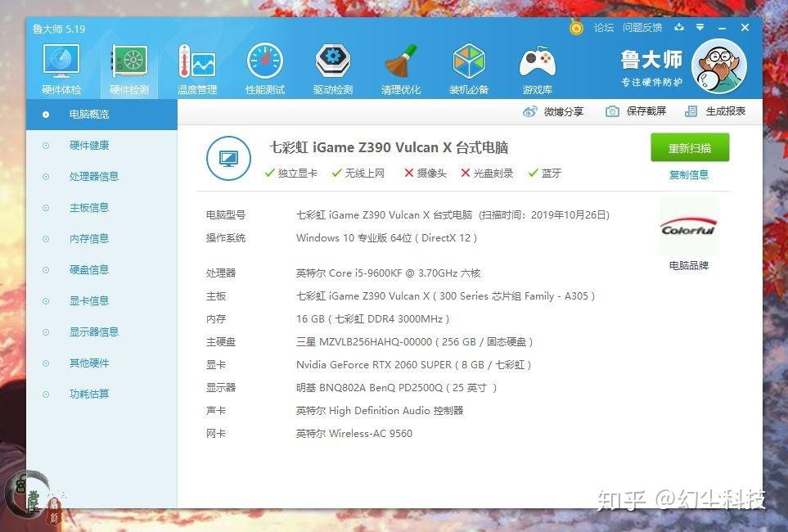Click 16 GB DDR4 3000MHz memory value

372,319
